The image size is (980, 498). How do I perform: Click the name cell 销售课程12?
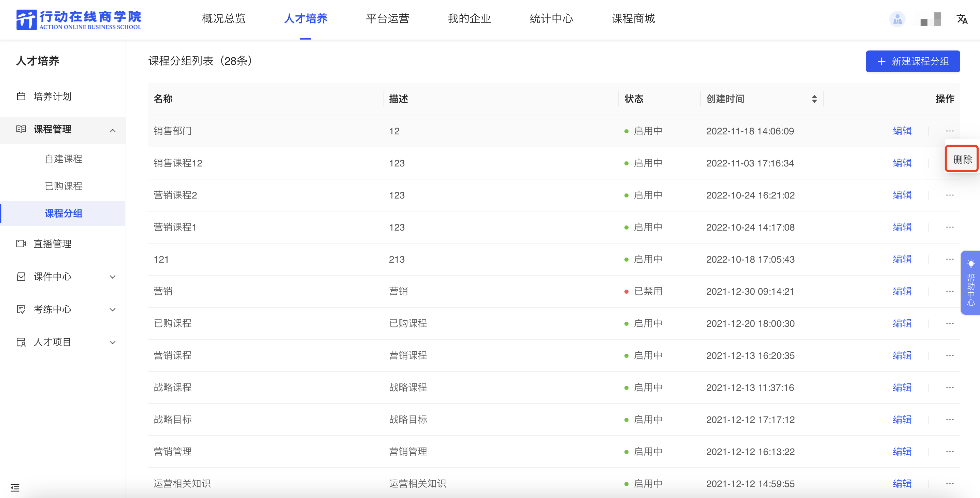178,163
